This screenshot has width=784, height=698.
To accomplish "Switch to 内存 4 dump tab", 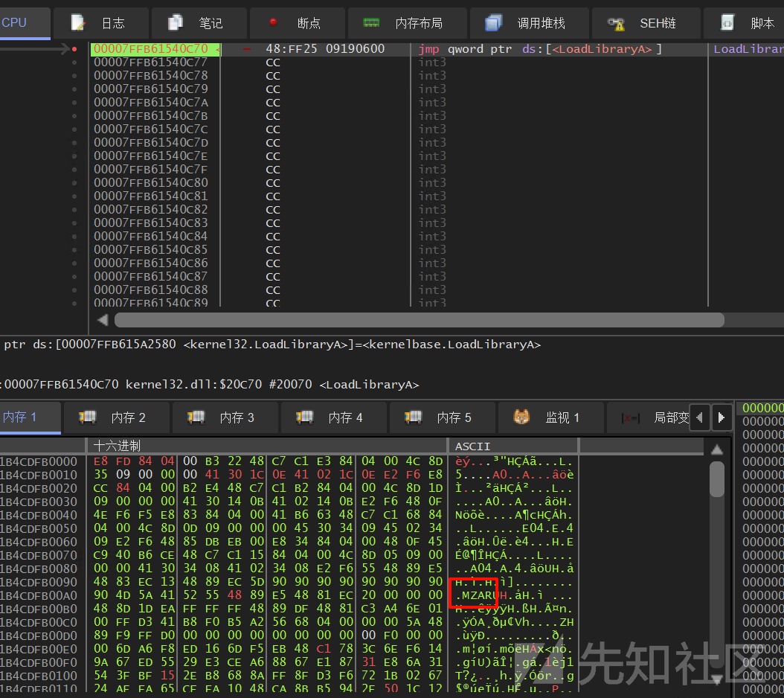I will tap(334, 417).
